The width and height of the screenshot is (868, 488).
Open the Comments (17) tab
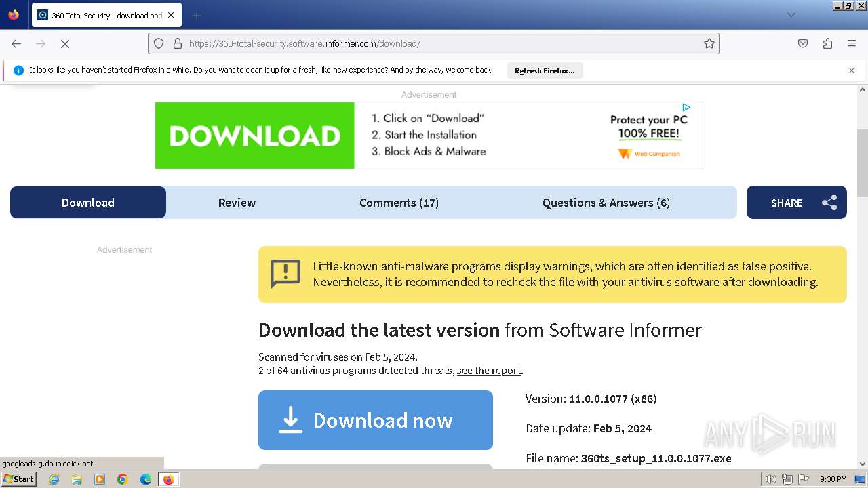pos(399,202)
